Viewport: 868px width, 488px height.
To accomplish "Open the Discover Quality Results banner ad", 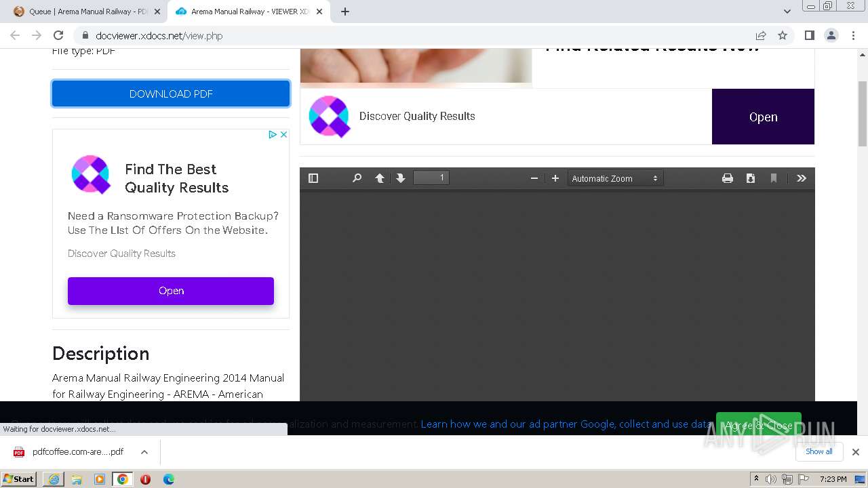I will coord(763,117).
